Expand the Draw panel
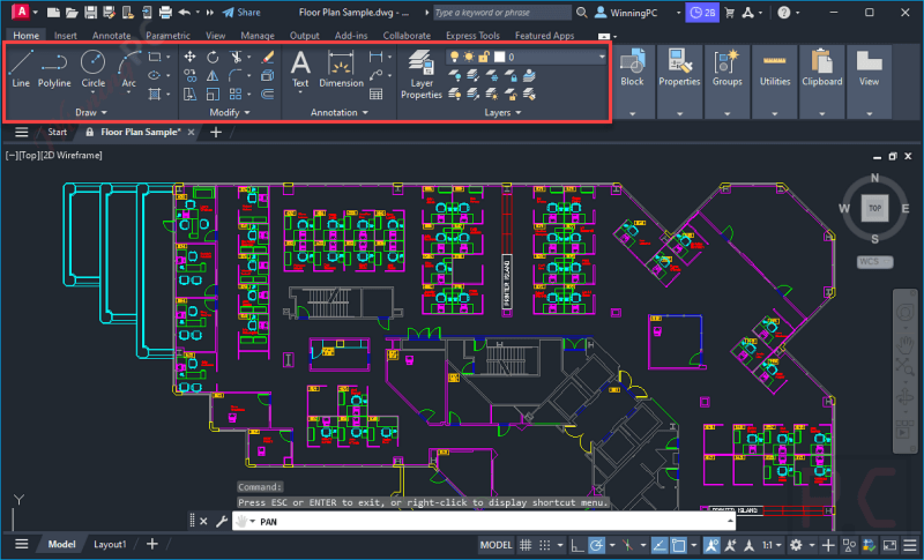924x560 pixels. [91, 112]
